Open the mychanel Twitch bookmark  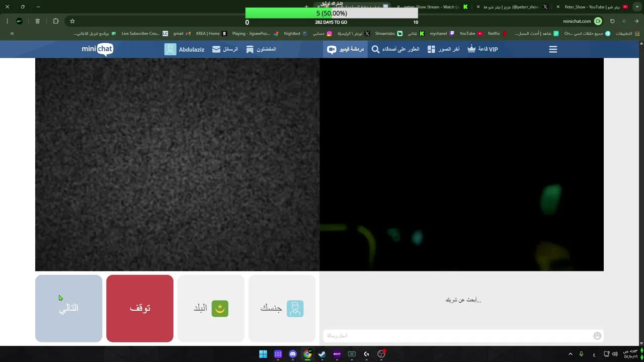[442, 34]
